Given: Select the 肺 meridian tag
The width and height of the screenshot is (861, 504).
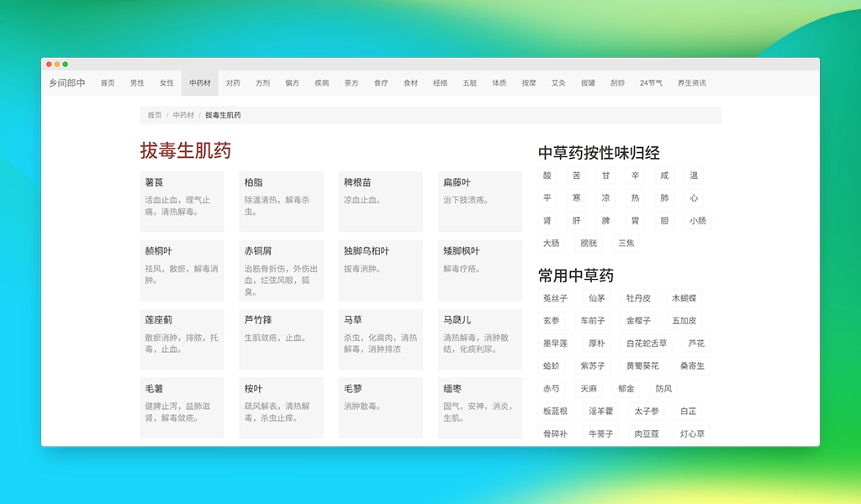Looking at the screenshot, I should click(x=664, y=198).
